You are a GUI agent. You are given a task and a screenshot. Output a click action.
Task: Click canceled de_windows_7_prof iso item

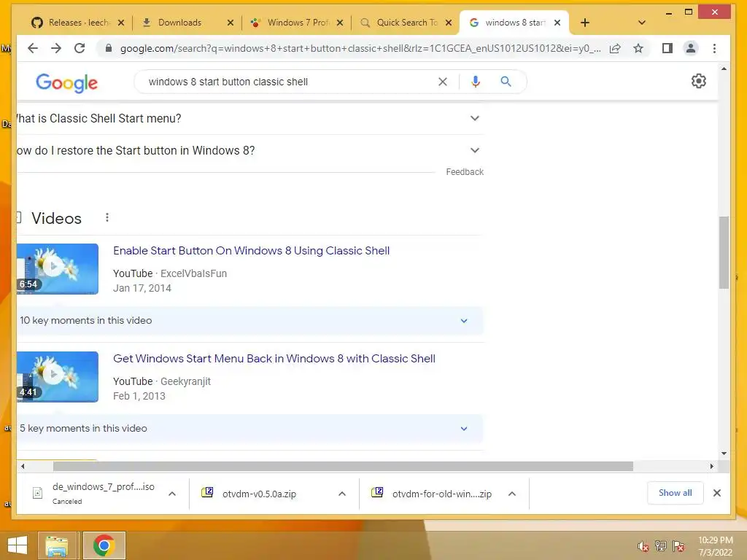[93, 494]
